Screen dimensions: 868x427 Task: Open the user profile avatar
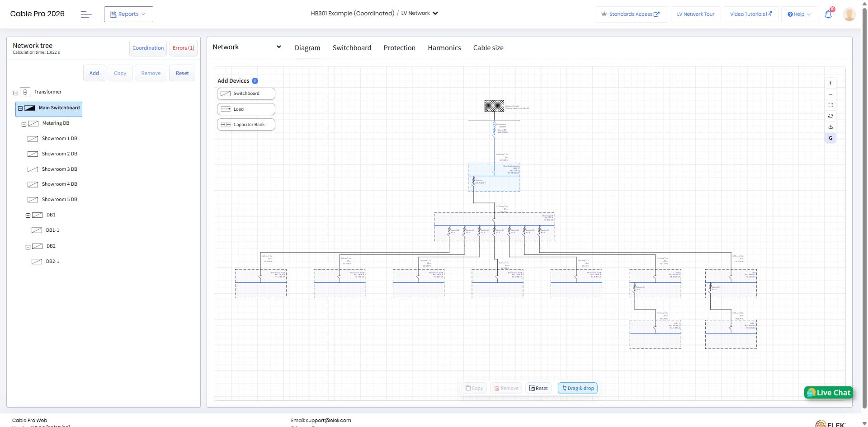[849, 14]
